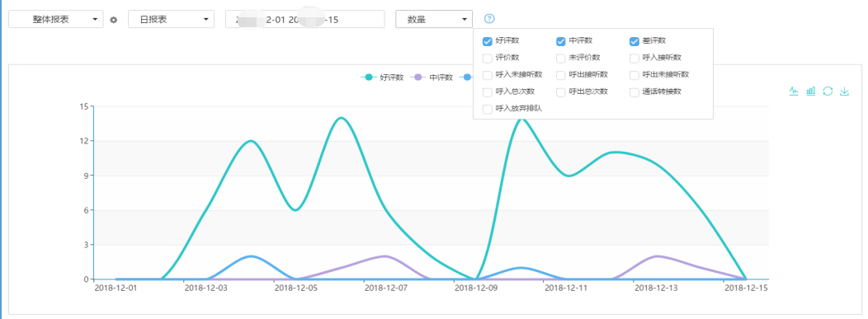Click the y-axis value 15
868x319 pixels.
pos(84,106)
